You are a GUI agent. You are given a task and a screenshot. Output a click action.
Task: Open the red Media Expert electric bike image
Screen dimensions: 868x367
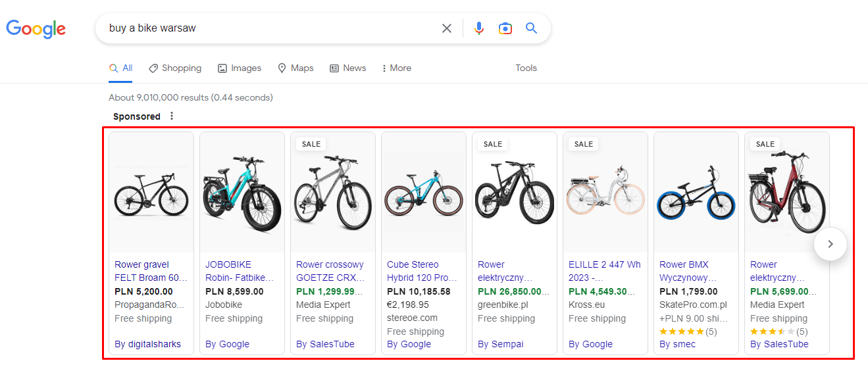click(787, 193)
